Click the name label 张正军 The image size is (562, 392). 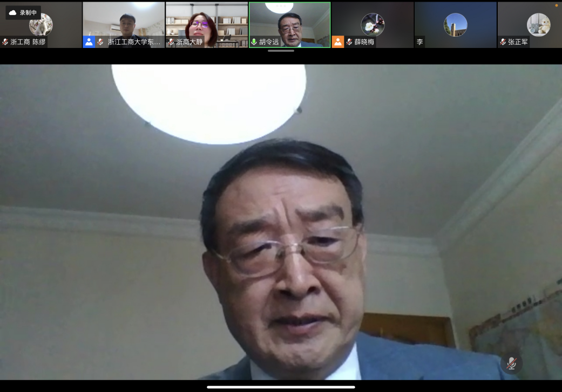[x=518, y=42]
